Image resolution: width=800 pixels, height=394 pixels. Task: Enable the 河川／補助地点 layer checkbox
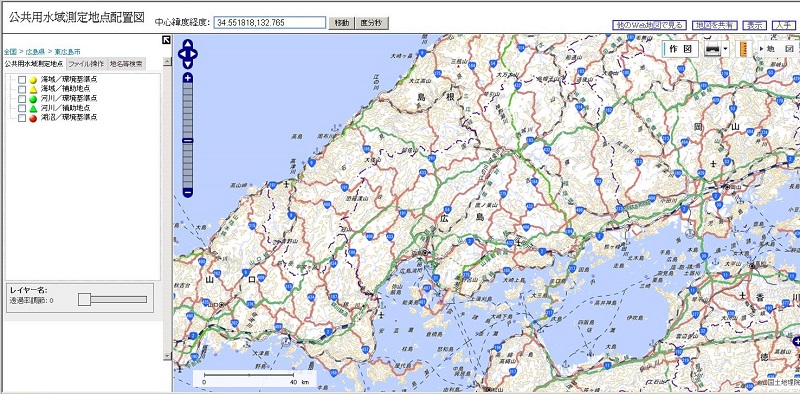(x=21, y=108)
